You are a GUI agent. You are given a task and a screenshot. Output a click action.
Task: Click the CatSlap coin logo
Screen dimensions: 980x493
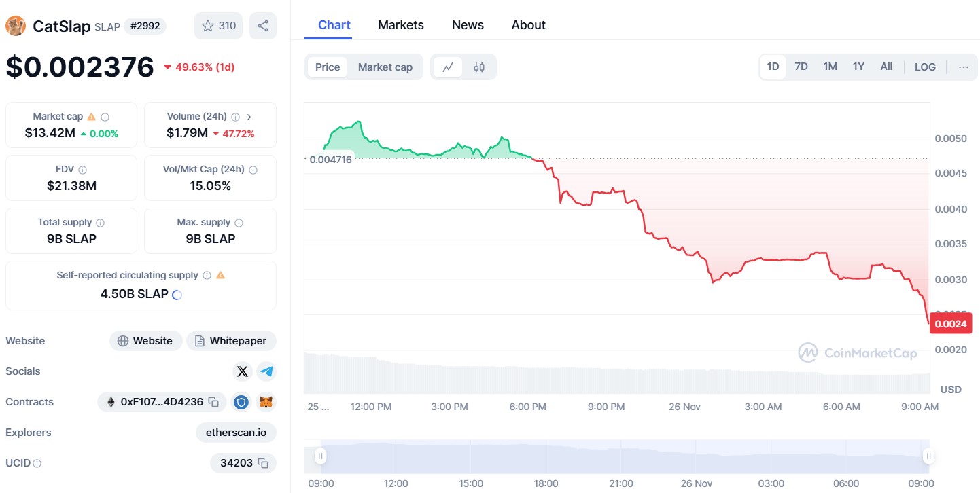16,26
